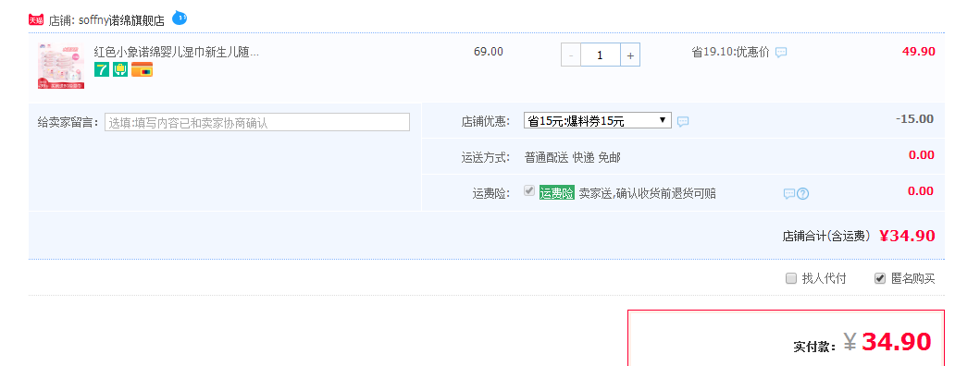Click the 普通配送 快递 免邮 shipping text
980x366 pixels.
pyautogui.click(x=573, y=157)
